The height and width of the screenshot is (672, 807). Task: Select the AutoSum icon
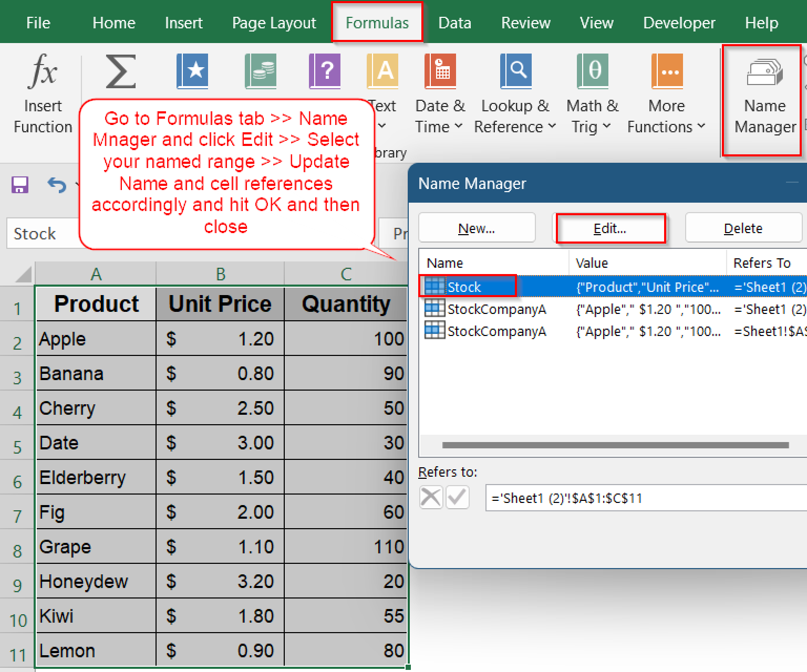coord(121,72)
